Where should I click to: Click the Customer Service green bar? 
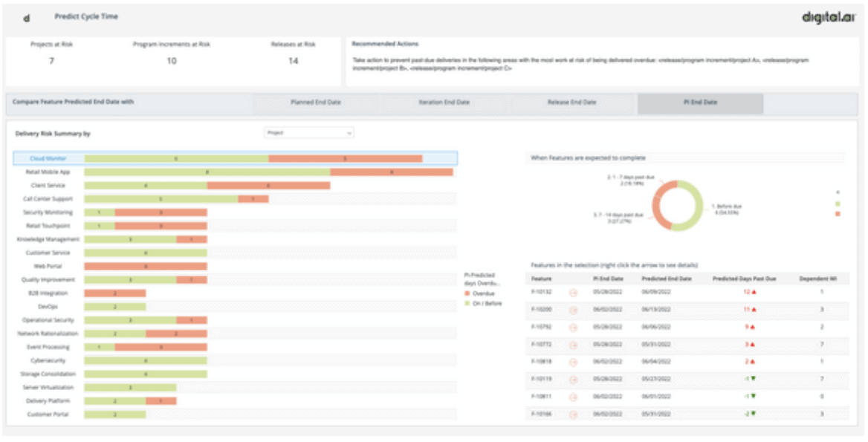(146, 253)
